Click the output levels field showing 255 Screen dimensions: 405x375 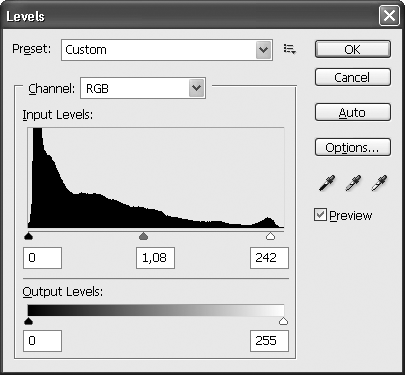pyautogui.click(x=269, y=341)
